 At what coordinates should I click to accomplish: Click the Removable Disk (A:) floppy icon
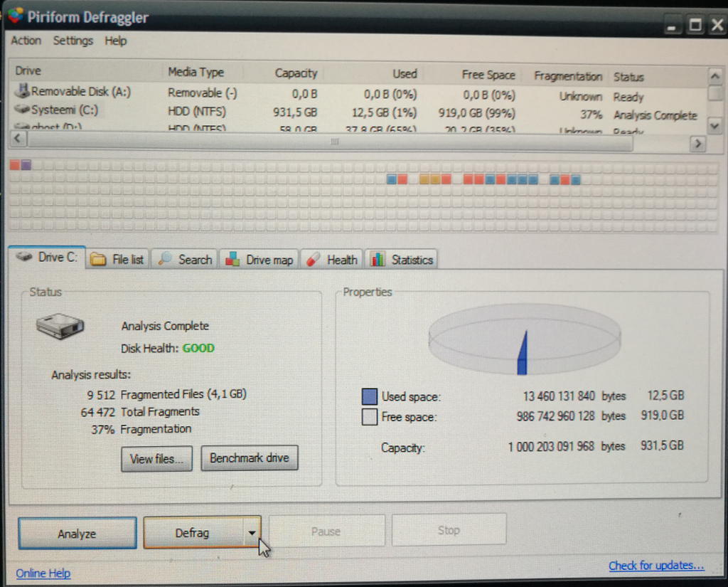click(x=22, y=90)
